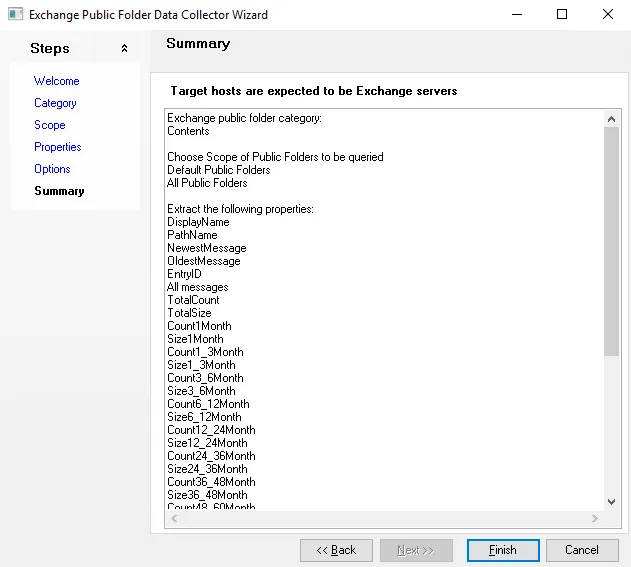631x567 pixels.
Task: Select the 'TotalSize' line
Action: click(189, 313)
